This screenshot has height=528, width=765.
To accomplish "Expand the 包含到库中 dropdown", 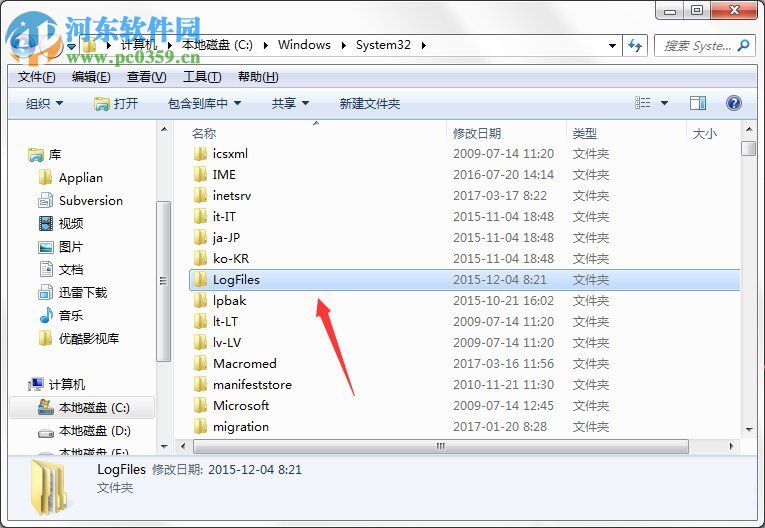I will [x=204, y=103].
